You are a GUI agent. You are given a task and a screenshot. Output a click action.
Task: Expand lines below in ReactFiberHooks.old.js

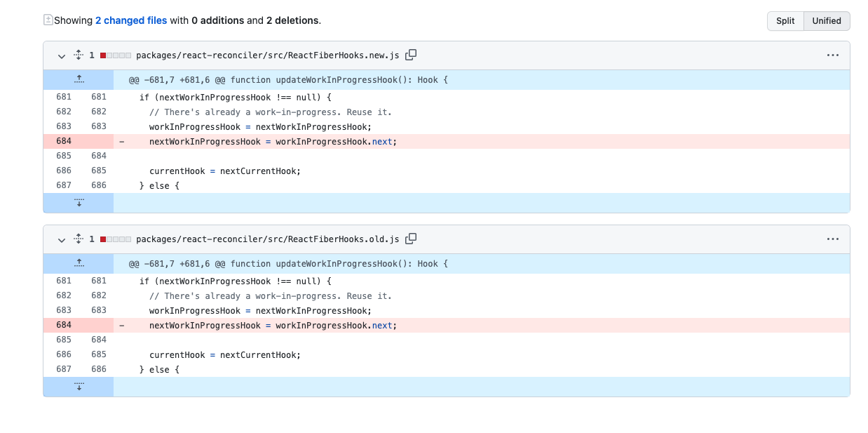pyautogui.click(x=79, y=387)
